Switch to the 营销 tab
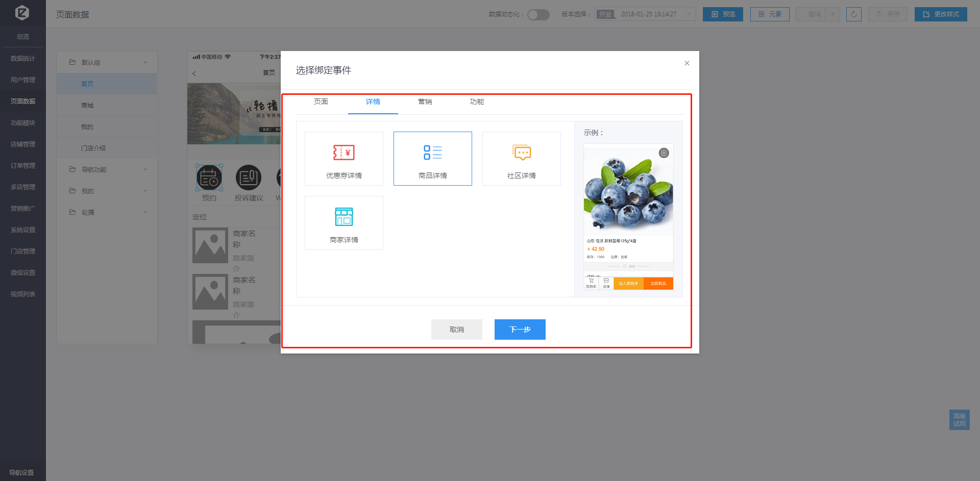 click(425, 102)
